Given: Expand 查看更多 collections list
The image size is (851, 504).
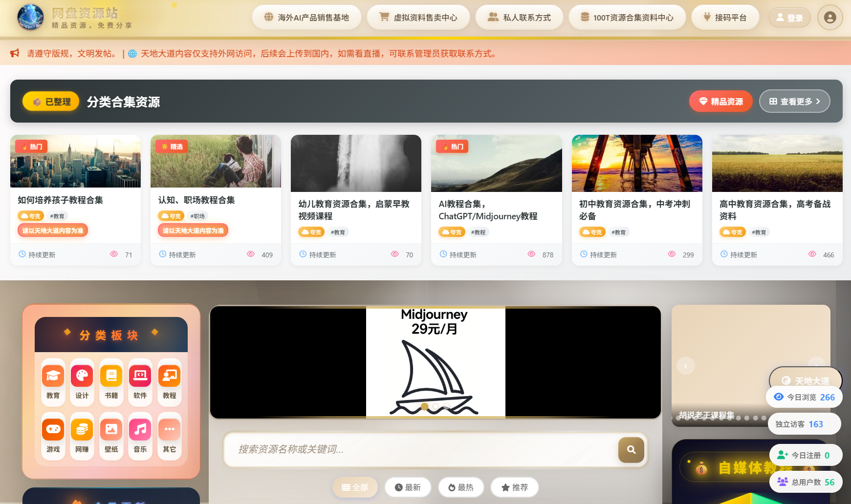Looking at the screenshot, I should pos(794,102).
